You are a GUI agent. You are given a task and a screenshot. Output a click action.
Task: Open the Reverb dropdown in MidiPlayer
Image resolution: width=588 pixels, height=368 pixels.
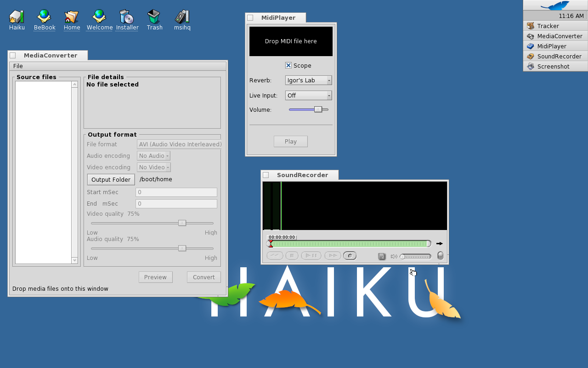(308, 80)
